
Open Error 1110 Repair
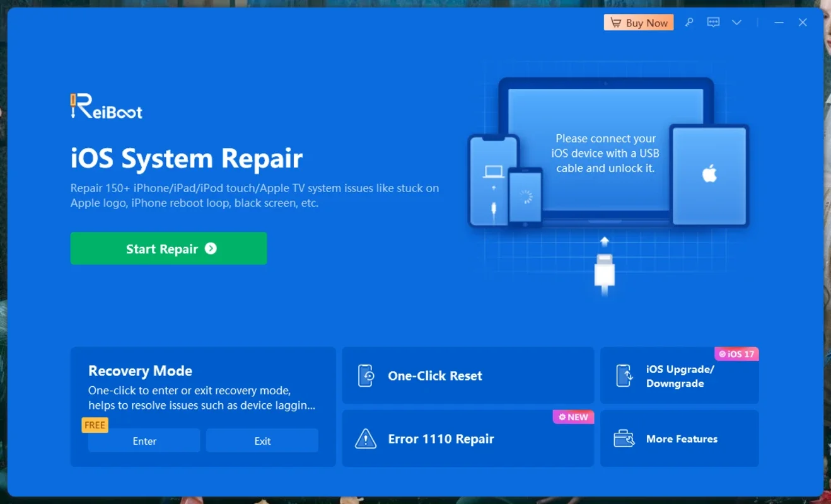point(468,438)
